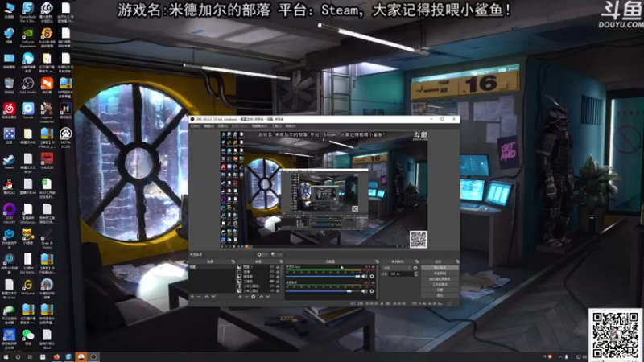
Task: Open the Scene Collection menu in OBS
Action: pos(259,126)
